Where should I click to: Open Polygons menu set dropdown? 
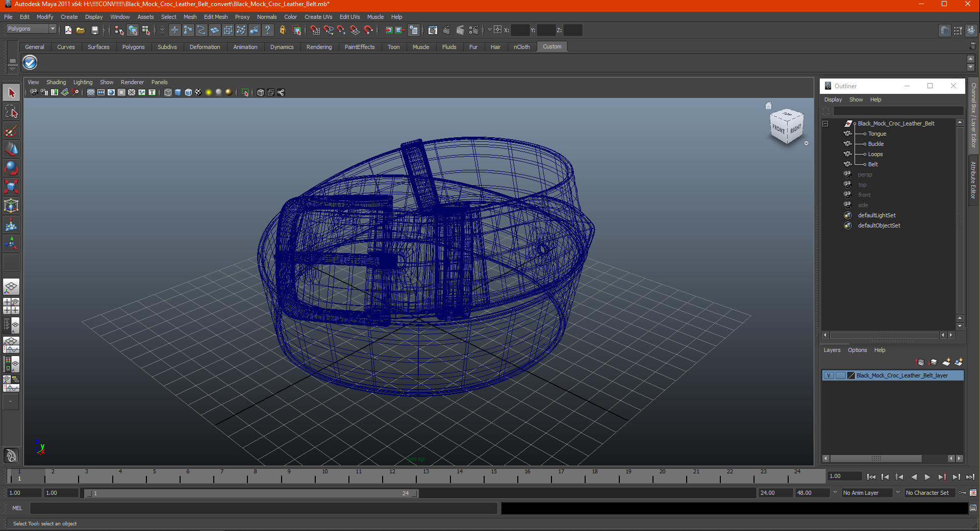[x=31, y=29]
